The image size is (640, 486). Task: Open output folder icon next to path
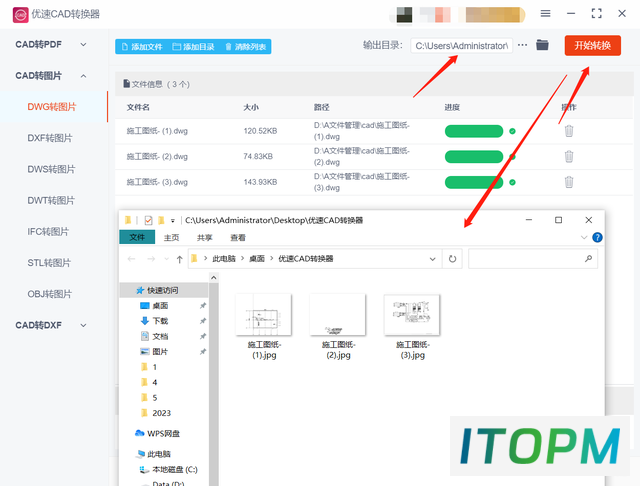tap(542, 45)
